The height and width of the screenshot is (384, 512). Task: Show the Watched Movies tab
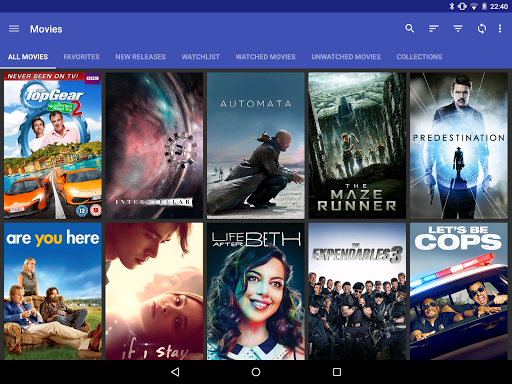(265, 57)
